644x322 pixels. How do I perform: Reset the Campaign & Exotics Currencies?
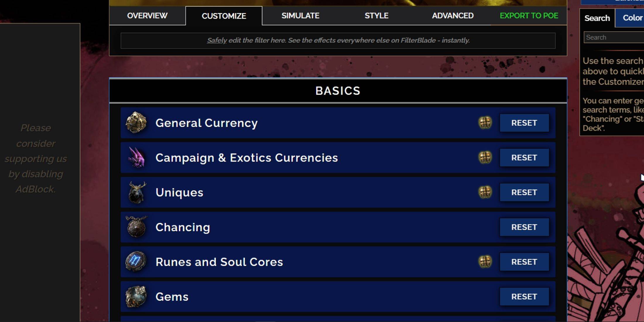(x=525, y=157)
